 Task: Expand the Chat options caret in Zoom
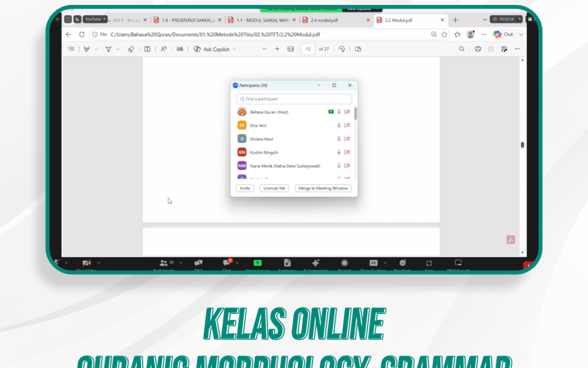237,263
